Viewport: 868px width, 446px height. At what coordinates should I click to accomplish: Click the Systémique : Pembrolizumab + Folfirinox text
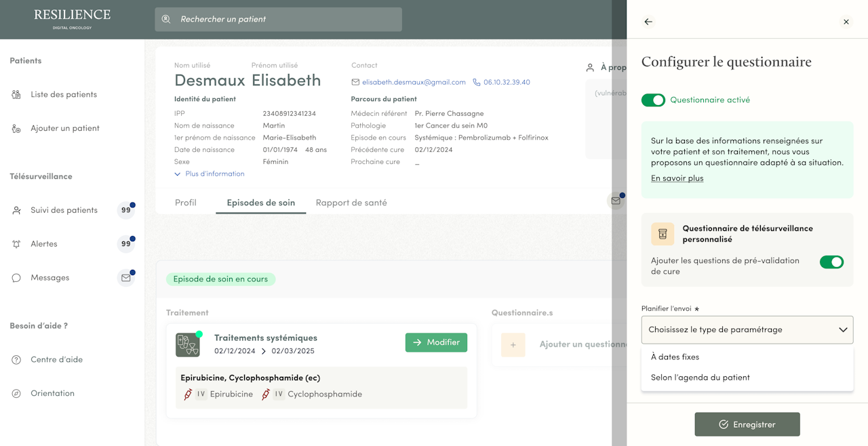[x=481, y=138]
